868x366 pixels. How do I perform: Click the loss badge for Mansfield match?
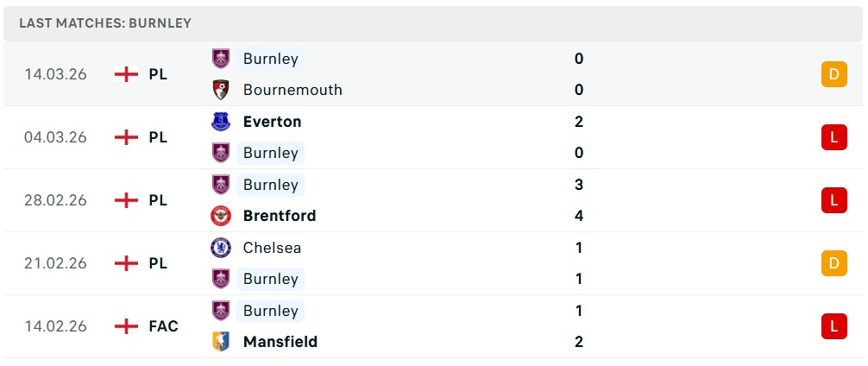coord(833,326)
